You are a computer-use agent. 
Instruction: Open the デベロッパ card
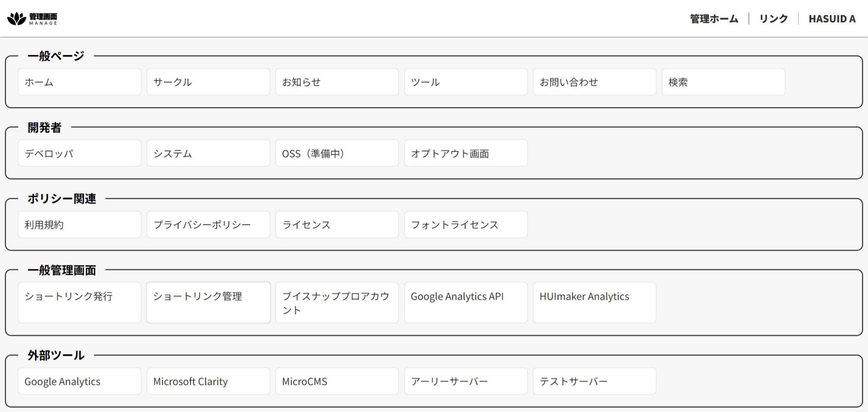pyautogui.click(x=79, y=153)
